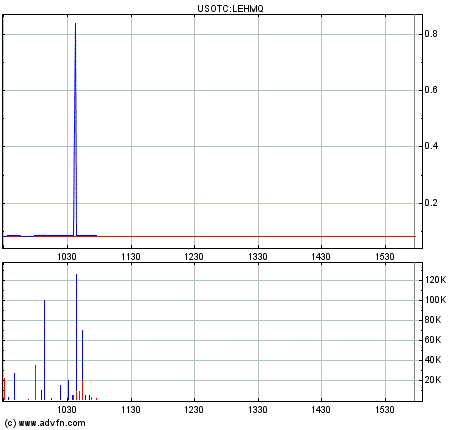Click the price chart's 1230 time label
This screenshot has width=460, height=430.
(x=194, y=257)
